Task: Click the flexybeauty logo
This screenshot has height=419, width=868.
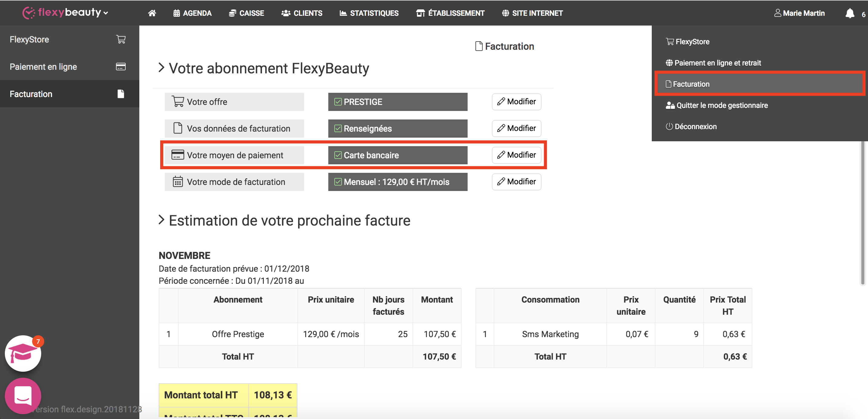Action: click(62, 12)
